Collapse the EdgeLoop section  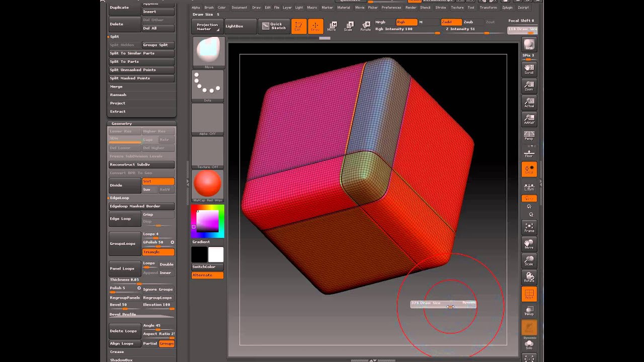pyautogui.click(x=120, y=198)
